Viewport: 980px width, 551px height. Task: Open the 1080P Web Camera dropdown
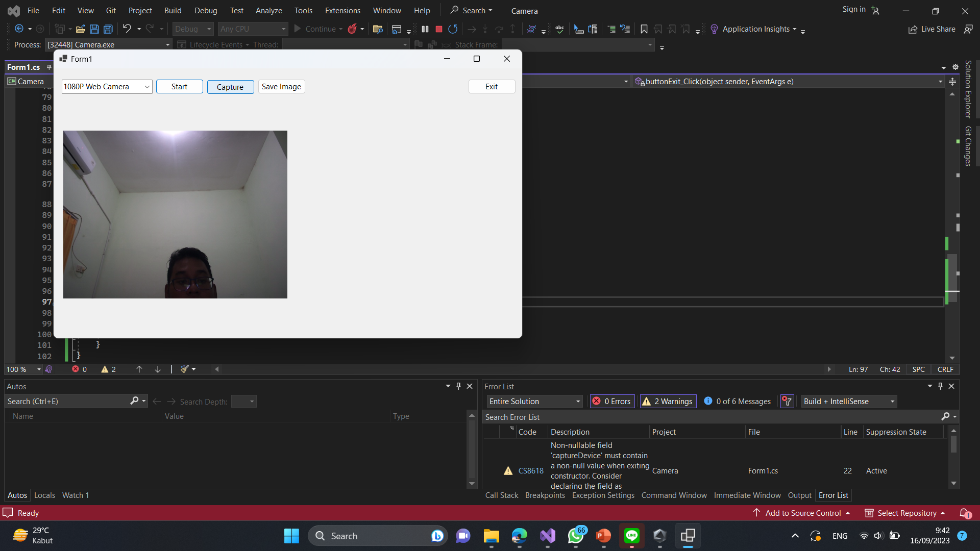[147, 87]
